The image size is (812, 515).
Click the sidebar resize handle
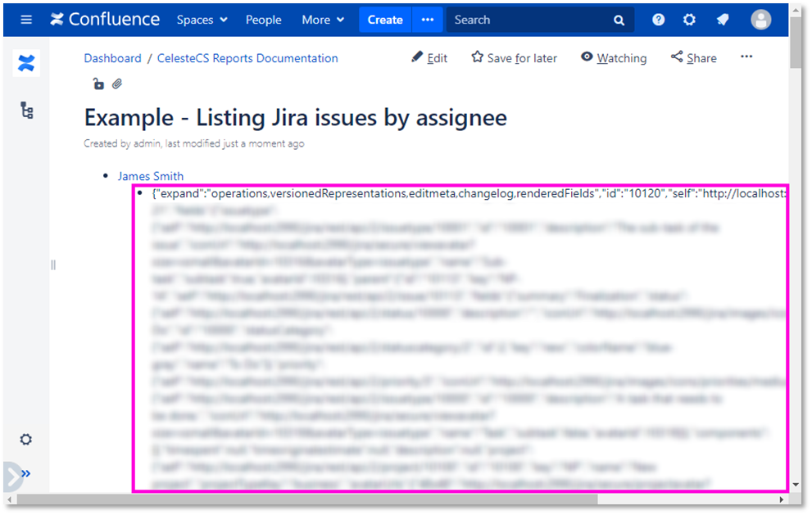point(52,265)
